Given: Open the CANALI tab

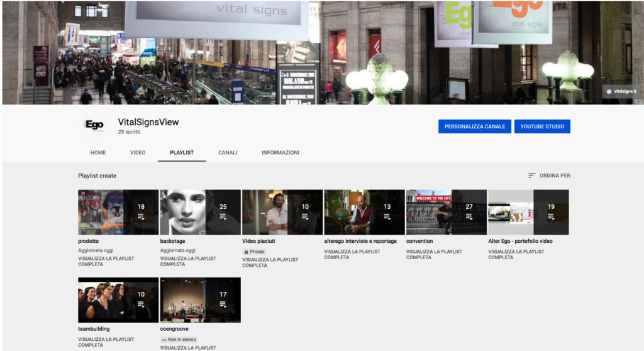Looking at the screenshot, I should tap(228, 152).
